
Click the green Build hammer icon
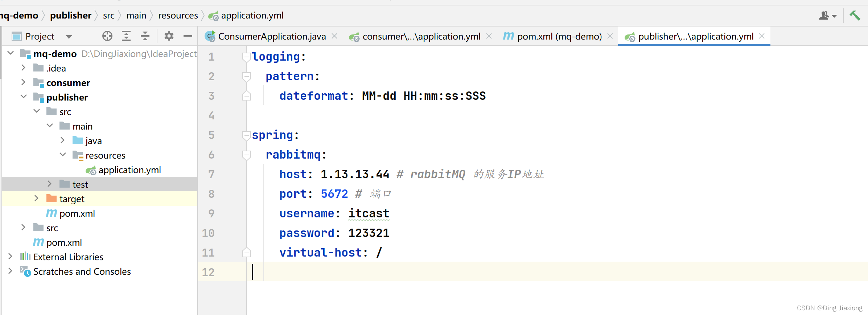pos(855,16)
